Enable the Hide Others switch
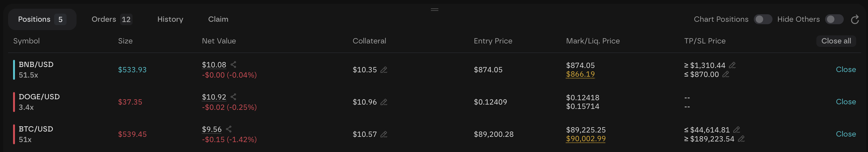868x152 pixels. [x=834, y=20]
